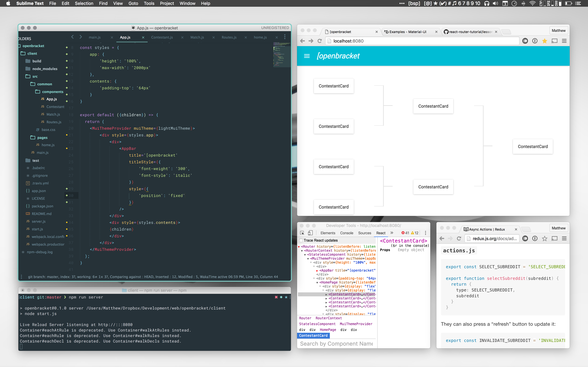The height and width of the screenshot is (367, 588).
Task: Click the HomePage breadcrumb link in React panel
Action: coord(328,330)
